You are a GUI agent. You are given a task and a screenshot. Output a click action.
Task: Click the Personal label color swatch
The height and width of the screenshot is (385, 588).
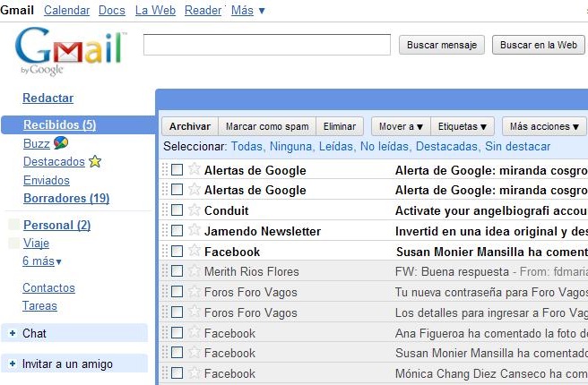(13, 225)
